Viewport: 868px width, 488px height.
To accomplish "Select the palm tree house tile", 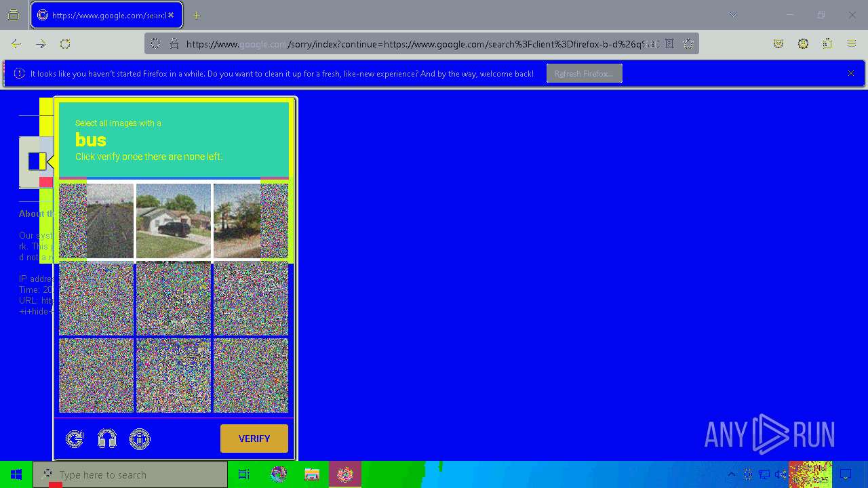I will tap(251, 221).
